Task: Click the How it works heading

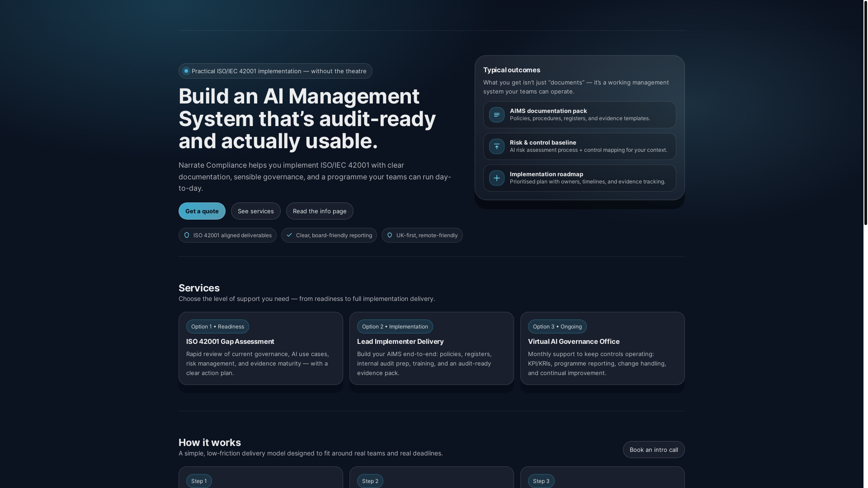Action: (x=210, y=442)
